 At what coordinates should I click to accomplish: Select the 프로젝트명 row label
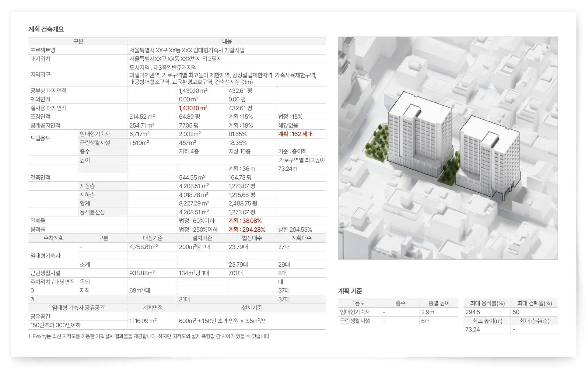coord(43,50)
